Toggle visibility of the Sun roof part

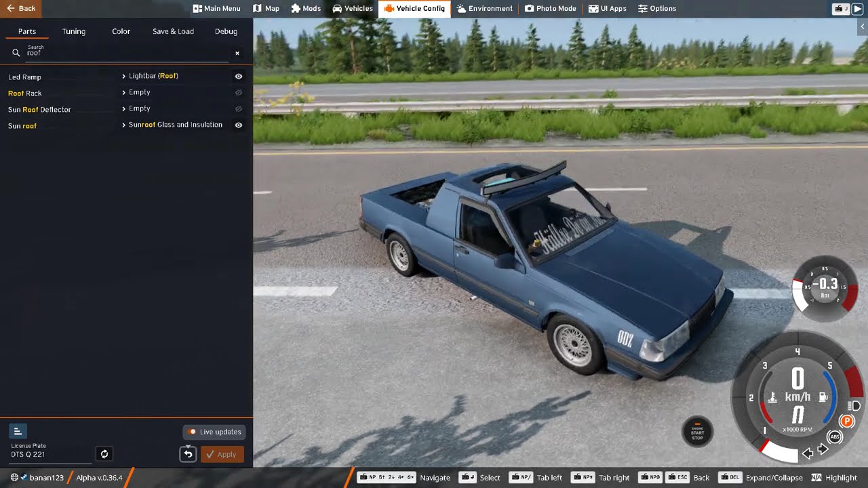pos(239,125)
